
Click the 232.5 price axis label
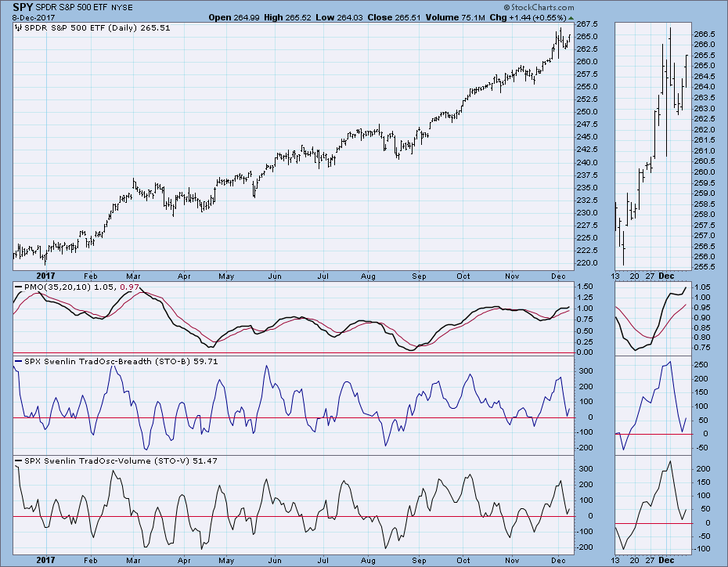coord(587,200)
